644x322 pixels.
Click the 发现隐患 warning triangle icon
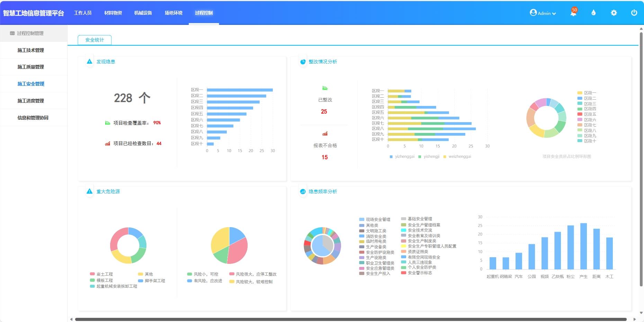(90, 62)
